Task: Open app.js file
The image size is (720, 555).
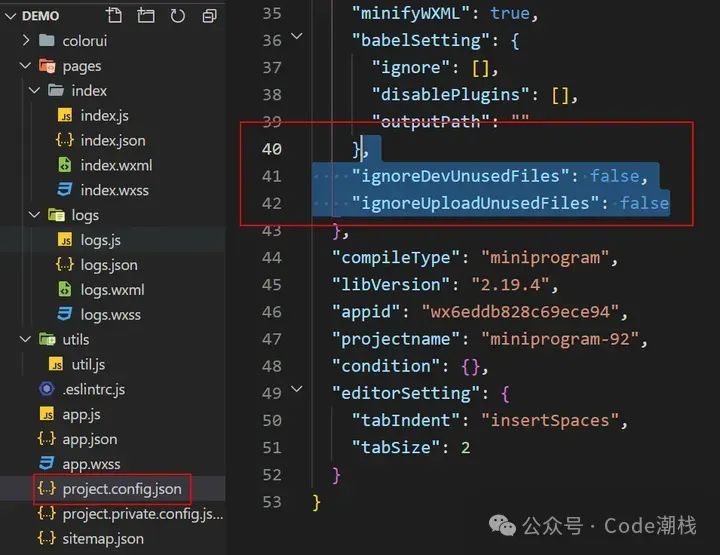Action: pos(81,415)
